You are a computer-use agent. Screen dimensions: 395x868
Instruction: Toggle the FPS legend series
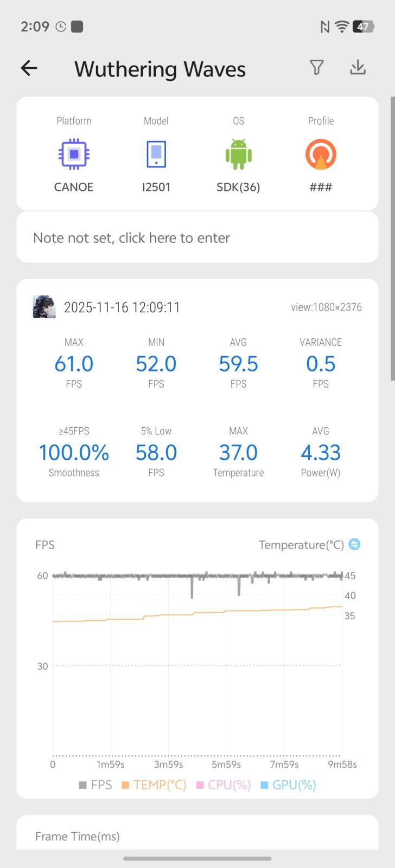click(95, 785)
